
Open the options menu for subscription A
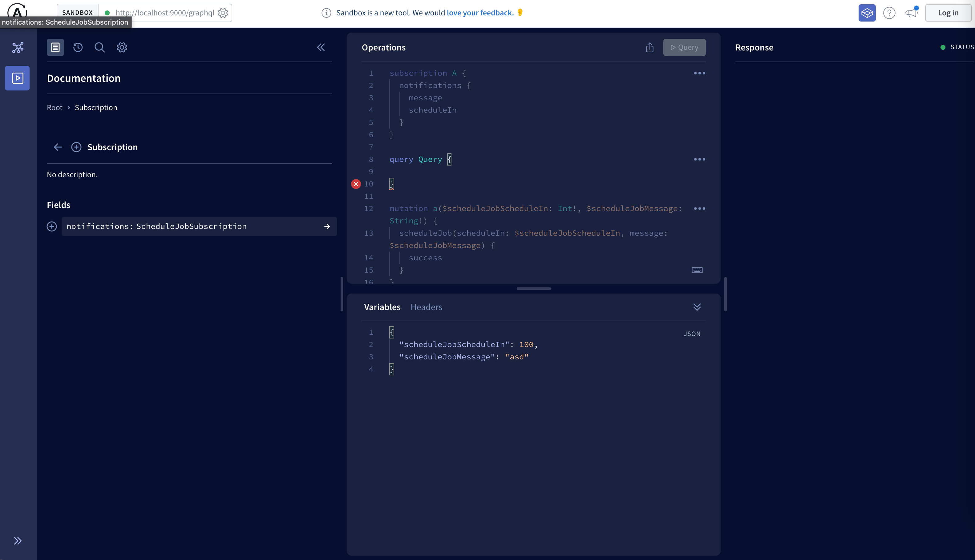[699, 73]
